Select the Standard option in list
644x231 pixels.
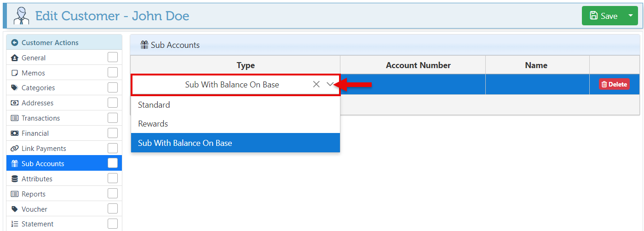click(x=154, y=105)
